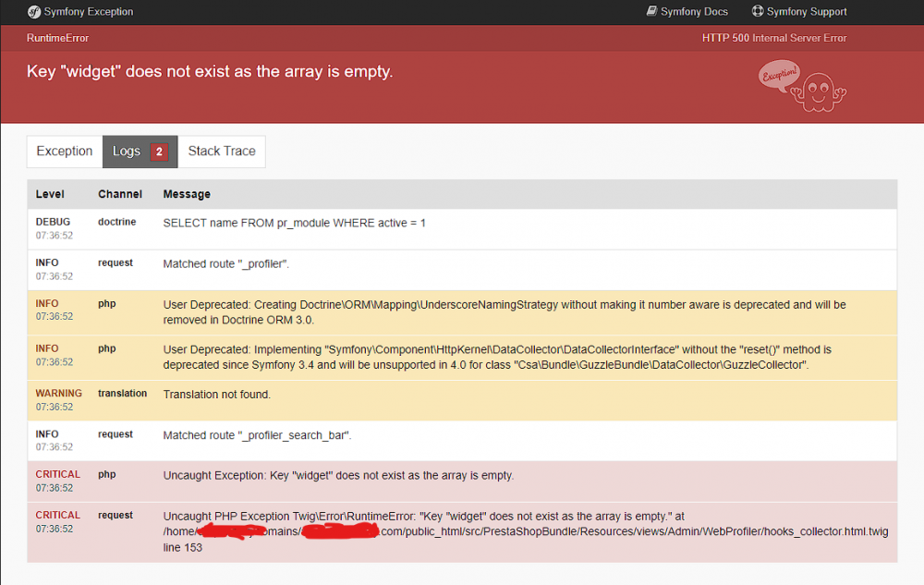Click the ghost exception mascot image

pos(818,90)
